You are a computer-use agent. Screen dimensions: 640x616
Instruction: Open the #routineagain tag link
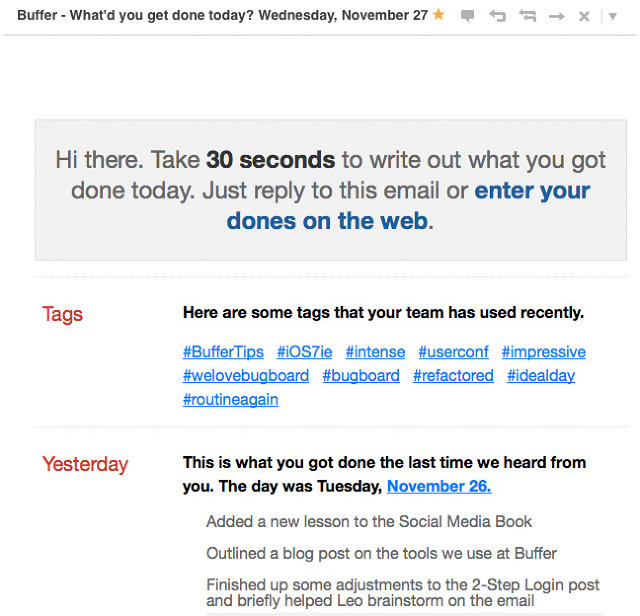tap(231, 400)
